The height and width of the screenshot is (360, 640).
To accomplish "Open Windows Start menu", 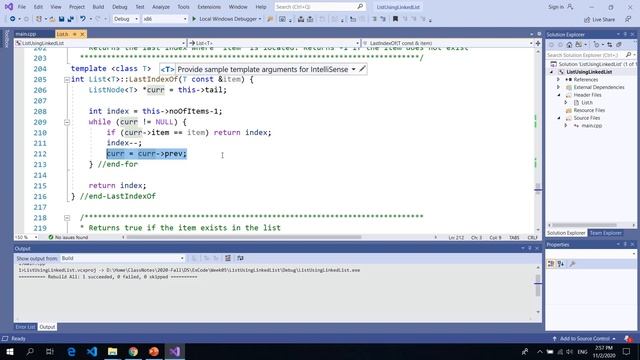I will pyautogui.click(x=9, y=351).
